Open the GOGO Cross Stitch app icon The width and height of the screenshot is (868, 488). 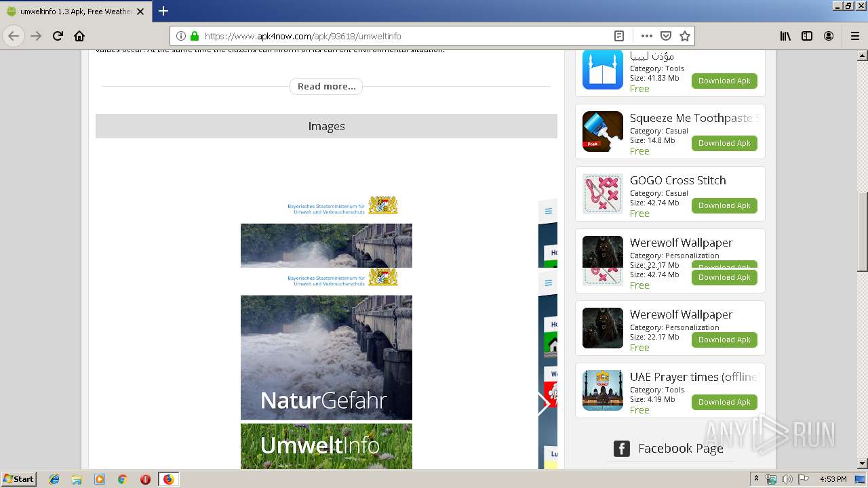coord(603,194)
